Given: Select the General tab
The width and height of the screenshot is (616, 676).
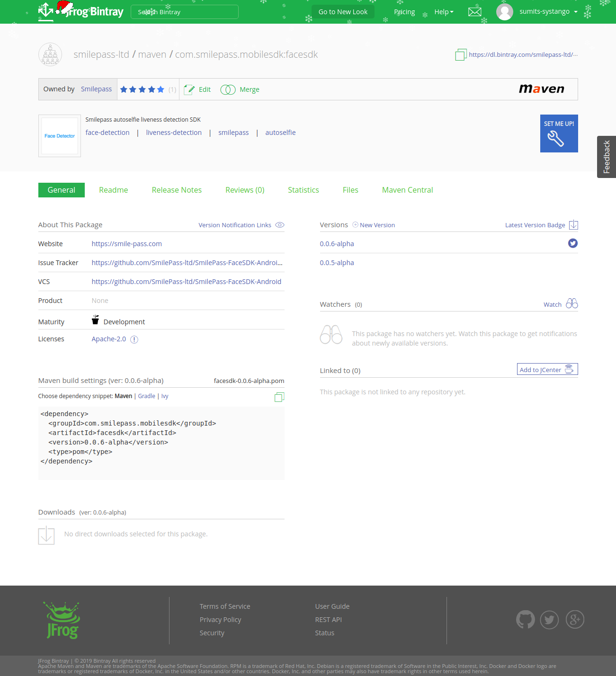Looking at the screenshot, I should pyautogui.click(x=62, y=190).
